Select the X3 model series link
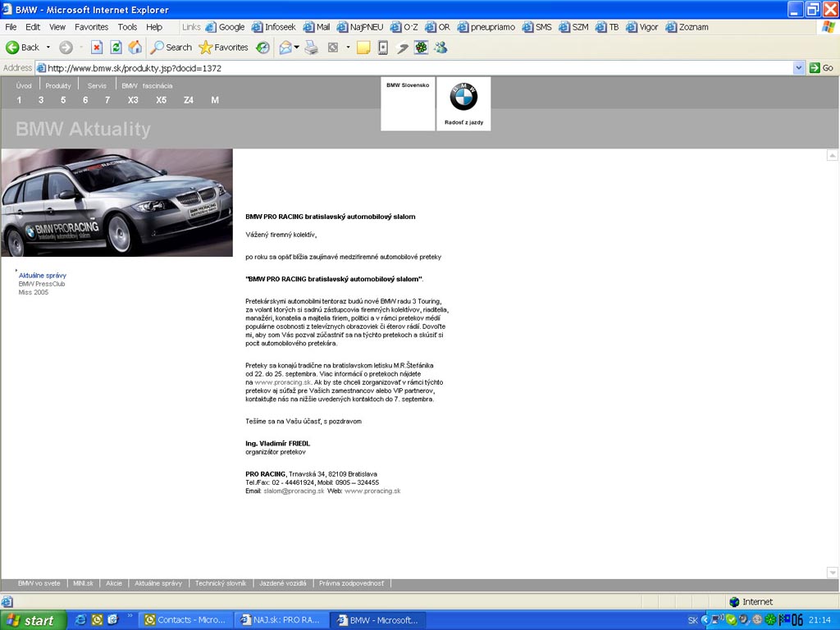This screenshot has height=630, width=840. click(133, 100)
